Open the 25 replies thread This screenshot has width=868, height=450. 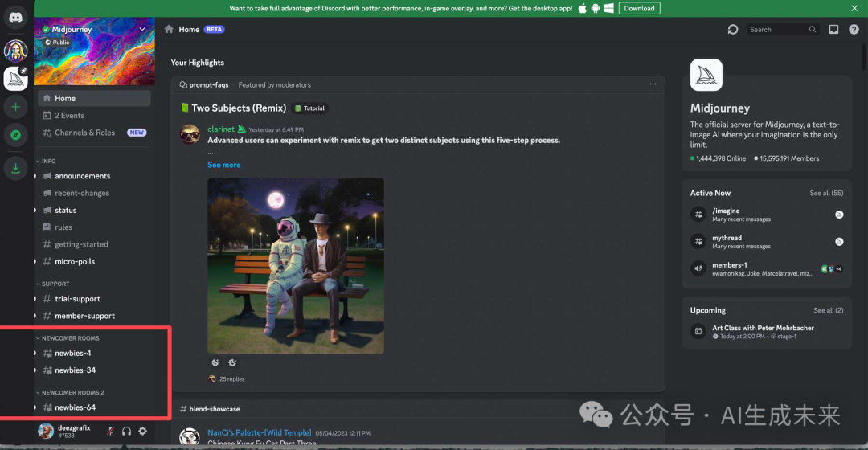pyautogui.click(x=232, y=379)
